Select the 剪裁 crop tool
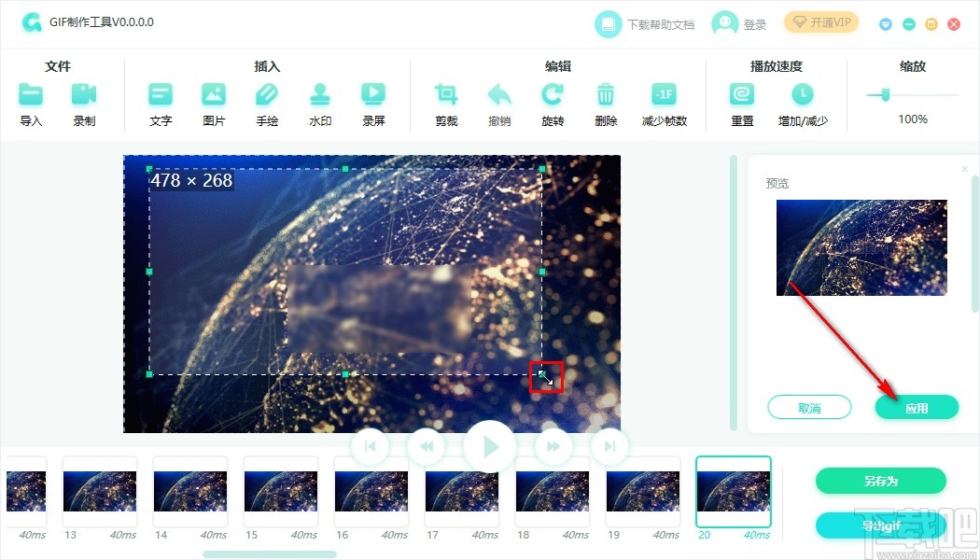 (446, 94)
